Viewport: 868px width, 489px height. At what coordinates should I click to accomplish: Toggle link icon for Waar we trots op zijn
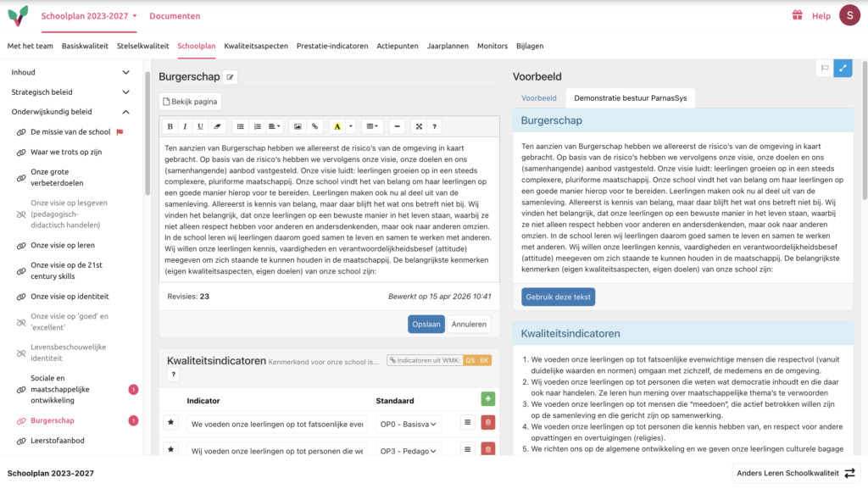pyautogui.click(x=21, y=152)
